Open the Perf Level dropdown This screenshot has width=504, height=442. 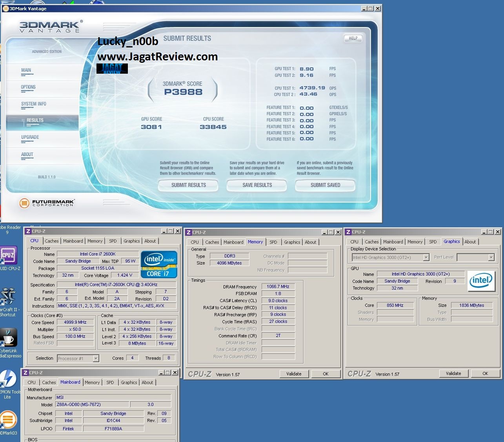pyautogui.click(x=491, y=257)
